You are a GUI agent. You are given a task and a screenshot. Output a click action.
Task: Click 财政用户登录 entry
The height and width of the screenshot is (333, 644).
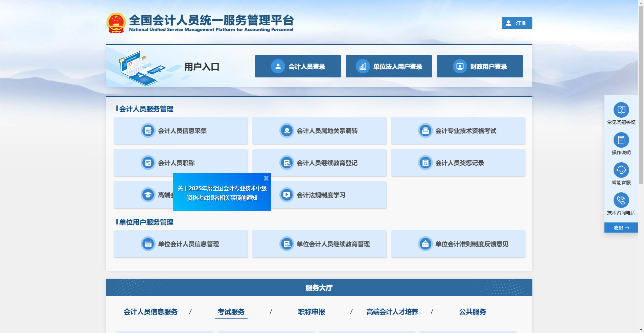(x=480, y=66)
